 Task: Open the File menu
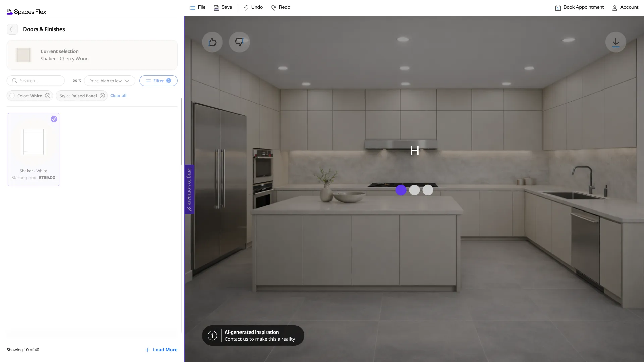tap(198, 7)
